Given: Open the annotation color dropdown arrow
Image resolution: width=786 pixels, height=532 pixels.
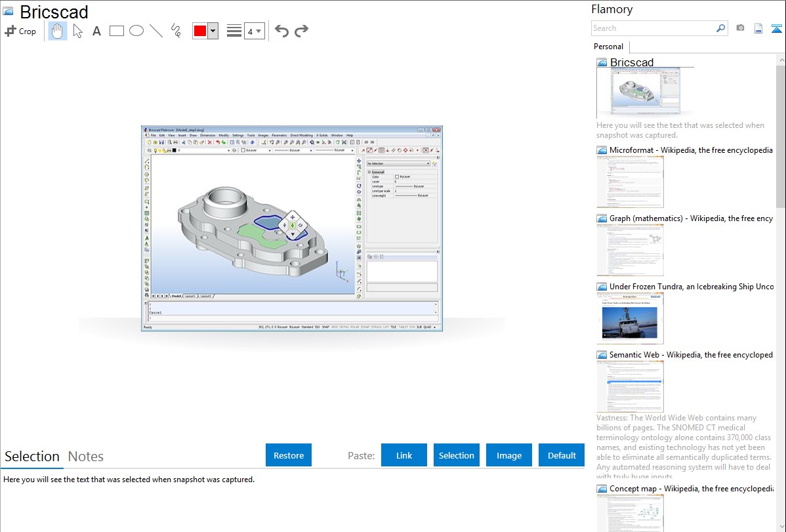Looking at the screenshot, I should coord(213,31).
